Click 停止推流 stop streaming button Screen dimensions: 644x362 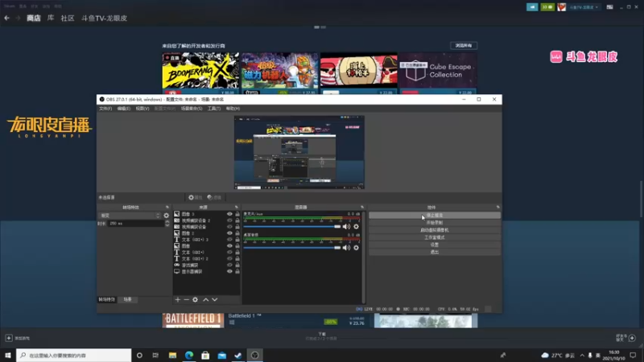[435, 215]
